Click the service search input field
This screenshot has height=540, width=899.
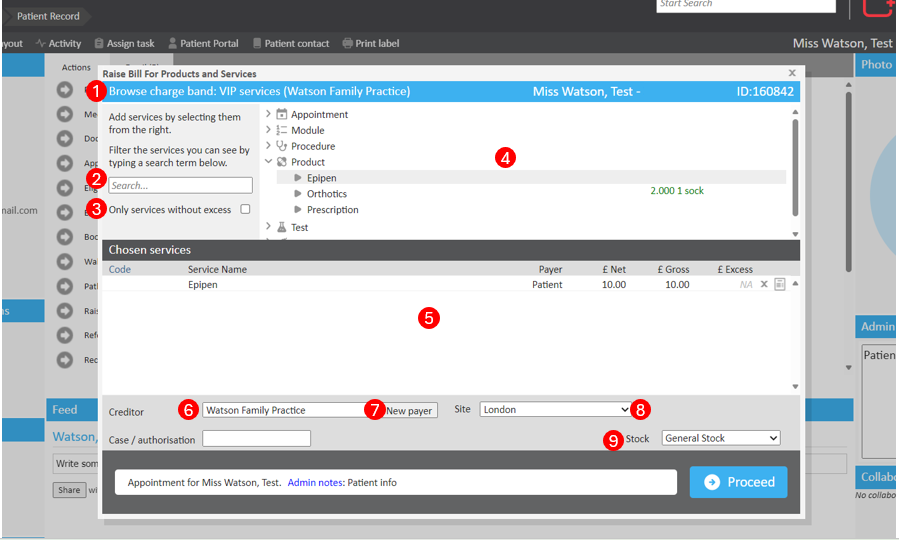(180, 186)
